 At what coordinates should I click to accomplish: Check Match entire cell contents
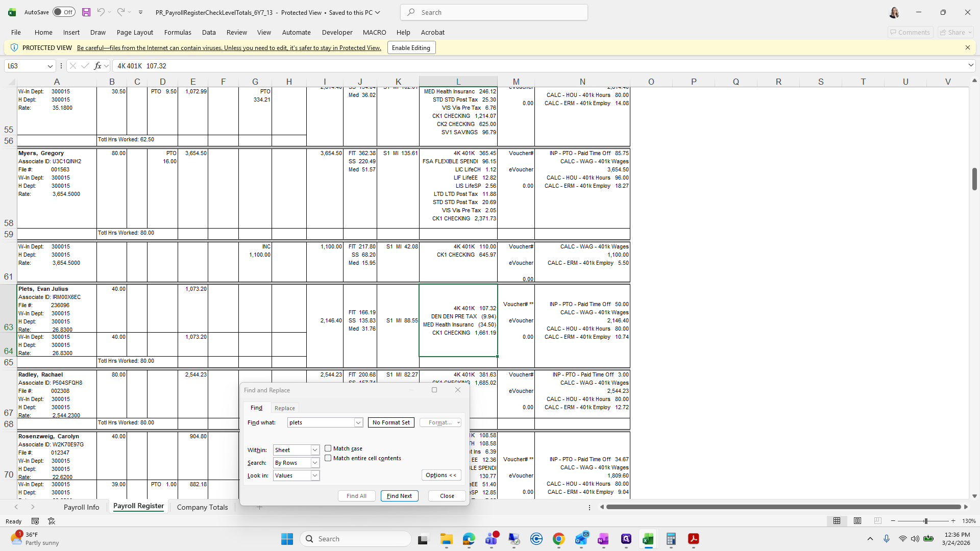[328, 458]
